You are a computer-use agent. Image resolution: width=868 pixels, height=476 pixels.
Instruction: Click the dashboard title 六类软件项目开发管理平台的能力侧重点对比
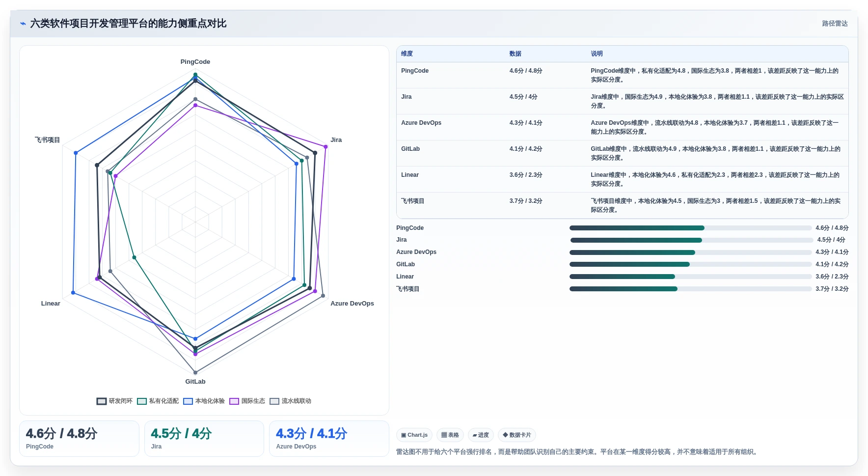click(x=129, y=24)
